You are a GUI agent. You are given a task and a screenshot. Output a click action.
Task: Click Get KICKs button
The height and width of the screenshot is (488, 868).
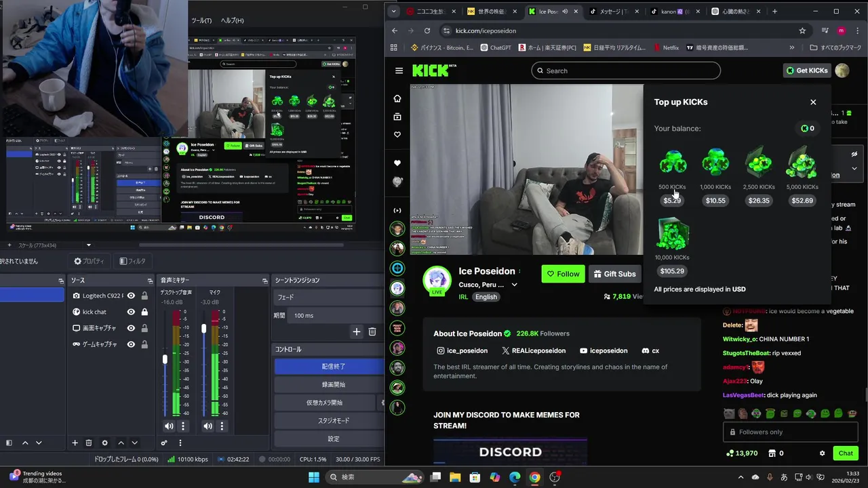(806, 70)
